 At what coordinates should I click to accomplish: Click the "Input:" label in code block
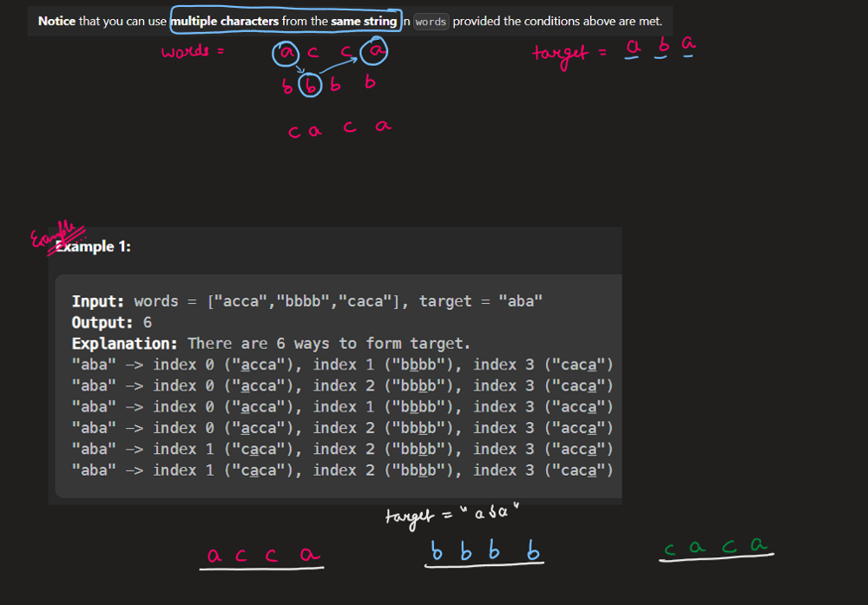click(99, 301)
